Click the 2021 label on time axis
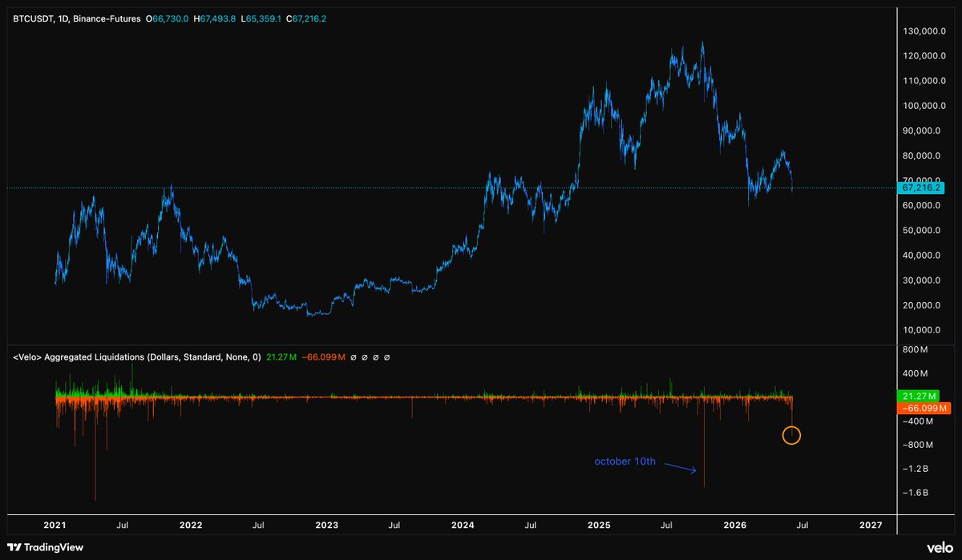Viewport: 962px width, 560px height. tap(55, 526)
